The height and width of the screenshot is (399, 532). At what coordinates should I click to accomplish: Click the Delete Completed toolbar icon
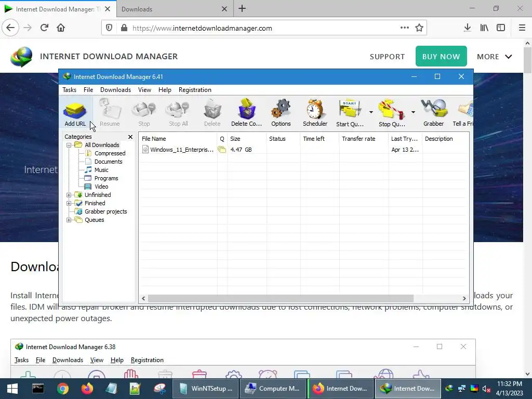(x=247, y=113)
